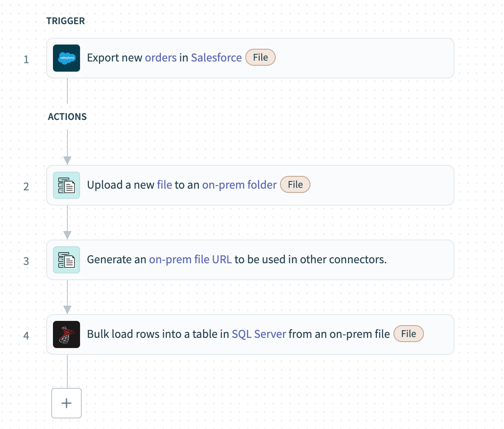
Task: Open the SQL Server connector icon in step 4
Action: [66, 334]
